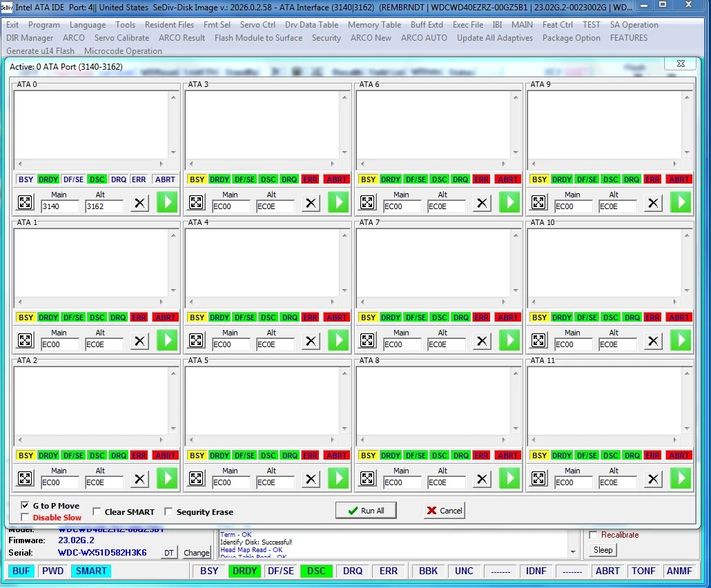This screenshot has width=711, height=588.
Task: Edit ATA 0 Main port field 3140
Action: point(60,206)
